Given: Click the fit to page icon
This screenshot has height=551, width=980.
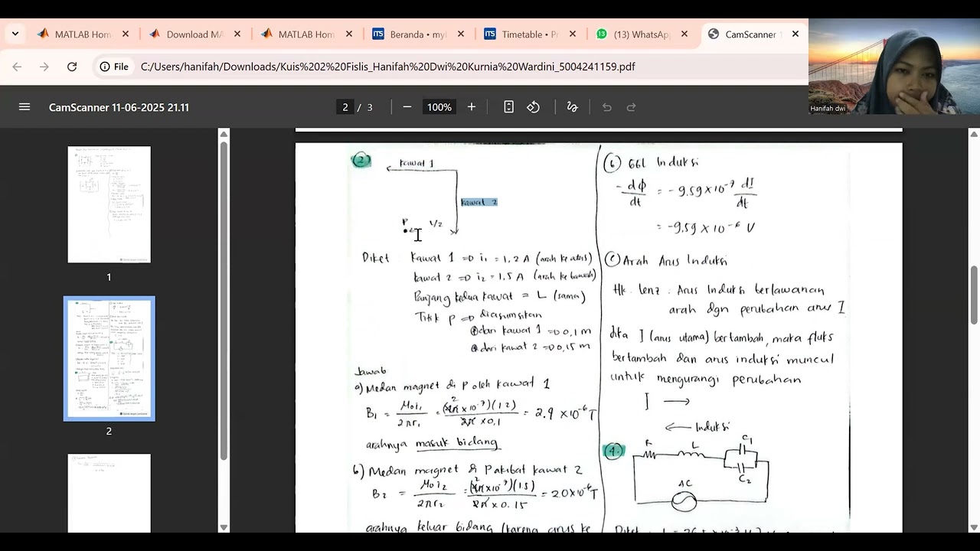Looking at the screenshot, I should (508, 107).
